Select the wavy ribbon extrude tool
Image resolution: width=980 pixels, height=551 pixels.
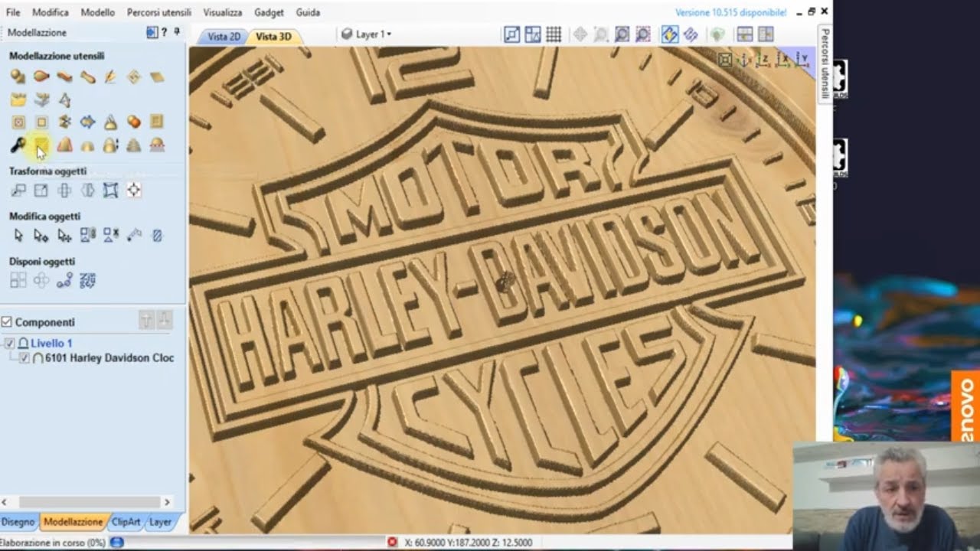click(64, 77)
